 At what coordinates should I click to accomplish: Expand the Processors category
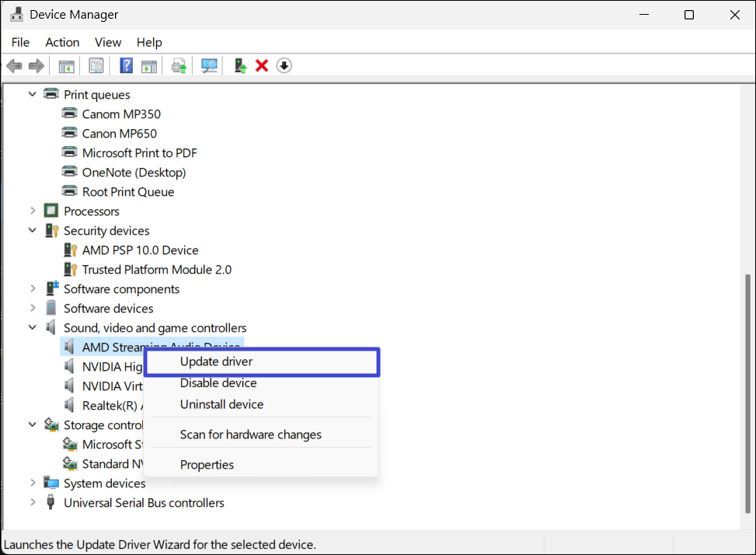tap(33, 211)
